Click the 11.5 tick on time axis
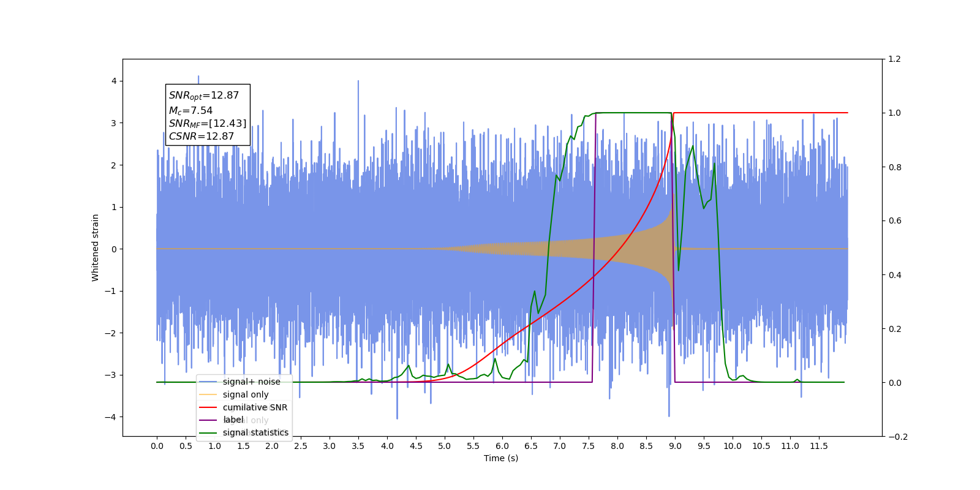Screen dimensions: 980x490 coord(819,446)
